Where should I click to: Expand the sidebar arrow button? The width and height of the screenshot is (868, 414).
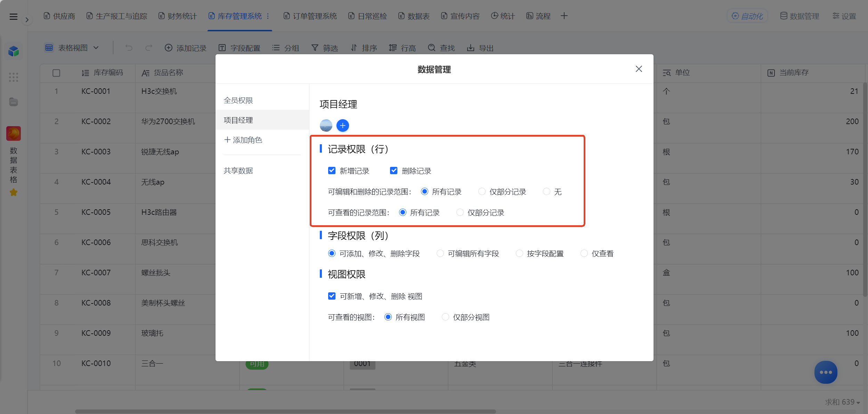coord(27,20)
